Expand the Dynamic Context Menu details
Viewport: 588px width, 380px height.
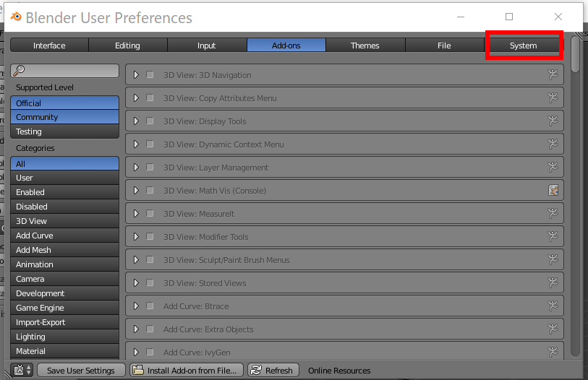[136, 144]
